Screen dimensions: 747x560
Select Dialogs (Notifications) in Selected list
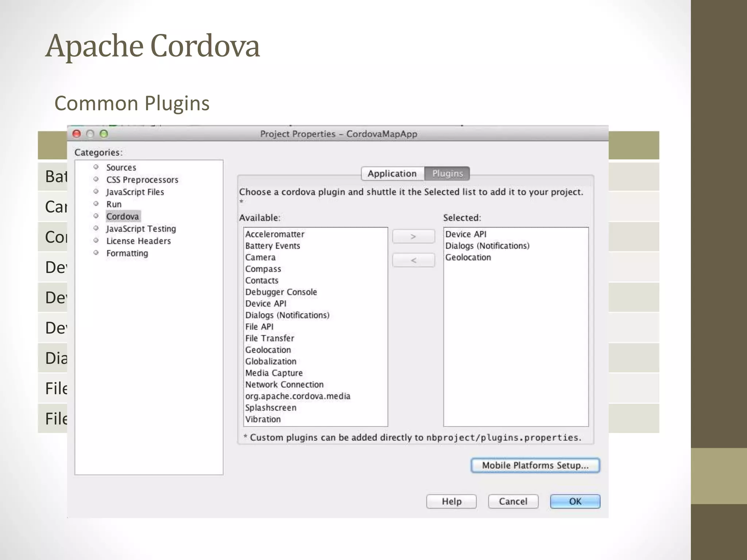[x=487, y=246]
